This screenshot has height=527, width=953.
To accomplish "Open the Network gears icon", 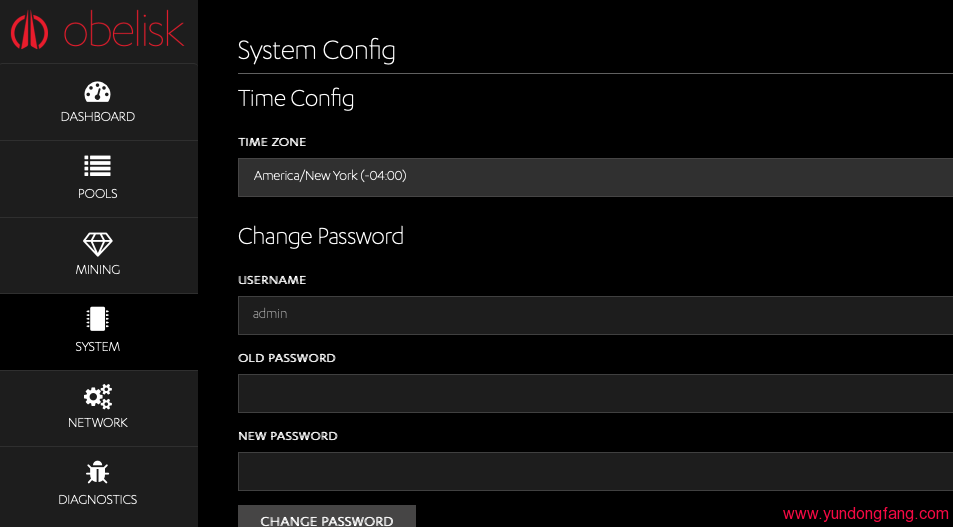I will click(x=98, y=396).
